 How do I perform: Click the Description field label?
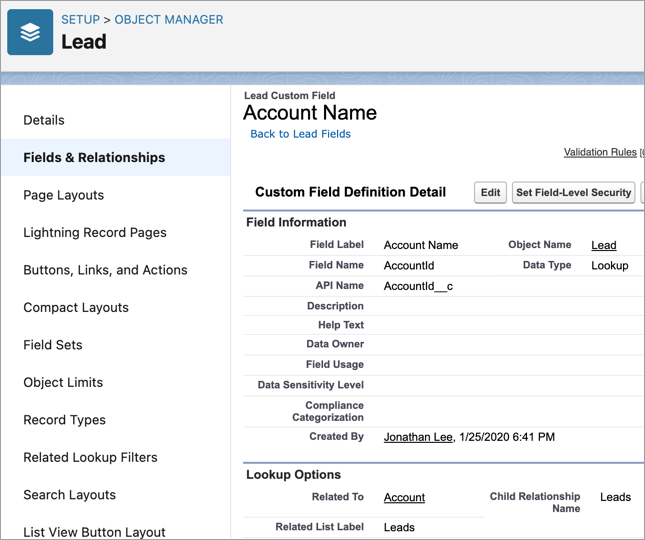(x=335, y=306)
